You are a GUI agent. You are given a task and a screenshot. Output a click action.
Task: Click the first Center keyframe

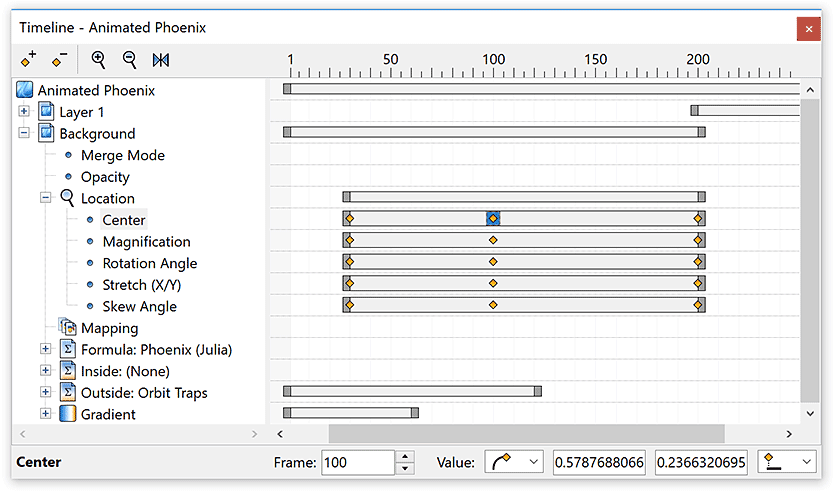[350, 219]
